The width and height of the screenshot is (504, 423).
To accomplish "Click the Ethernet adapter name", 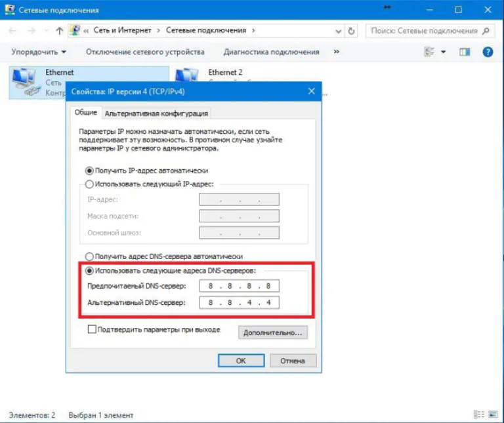I will point(60,72).
